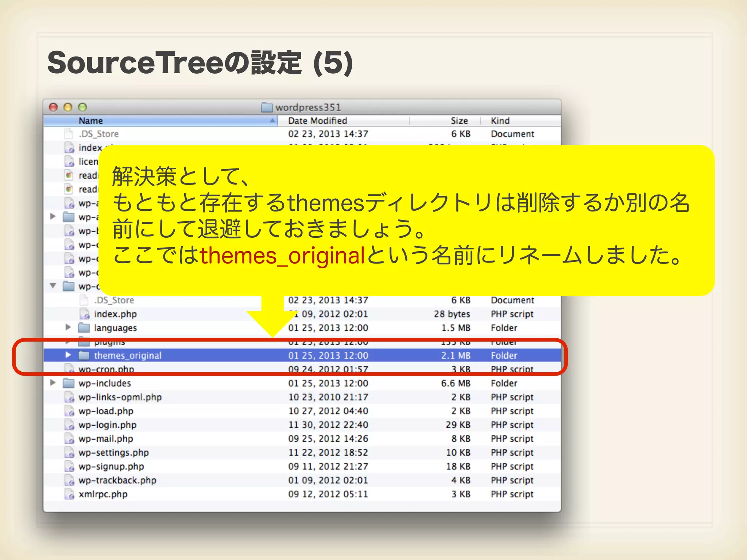747x560 pixels.
Task: Select the wp-mail.php file
Action: pos(106,439)
